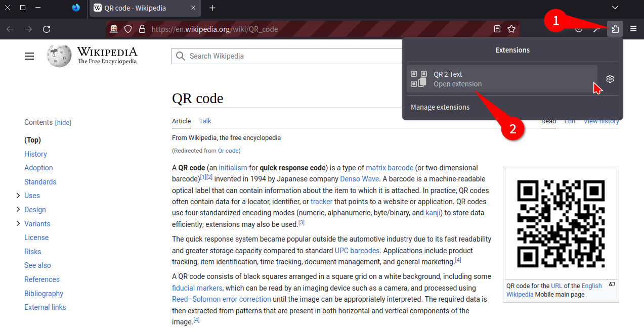Click the lock site-security icon
The height and width of the screenshot is (332, 644).
pyautogui.click(x=142, y=29)
